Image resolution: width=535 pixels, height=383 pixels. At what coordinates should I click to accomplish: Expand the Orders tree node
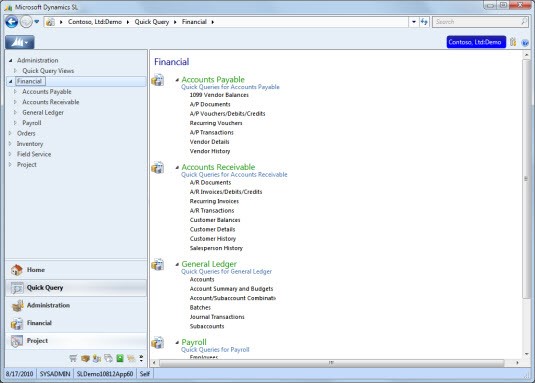tap(11, 133)
